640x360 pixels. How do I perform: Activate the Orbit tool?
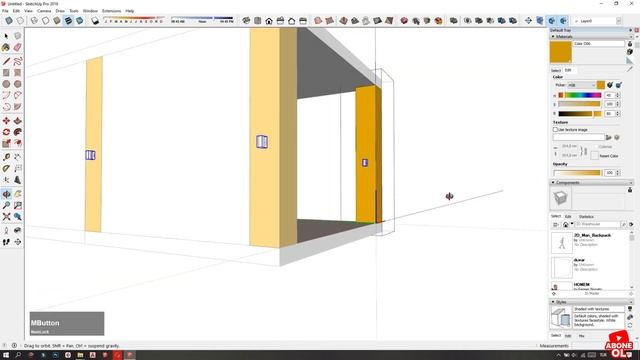[x=6, y=194]
